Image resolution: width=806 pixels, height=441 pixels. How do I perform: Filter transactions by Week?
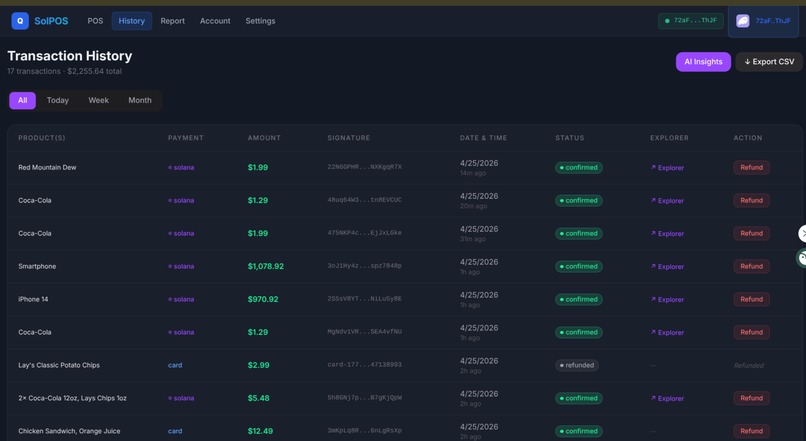pyautogui.click(x=98, y=100)
